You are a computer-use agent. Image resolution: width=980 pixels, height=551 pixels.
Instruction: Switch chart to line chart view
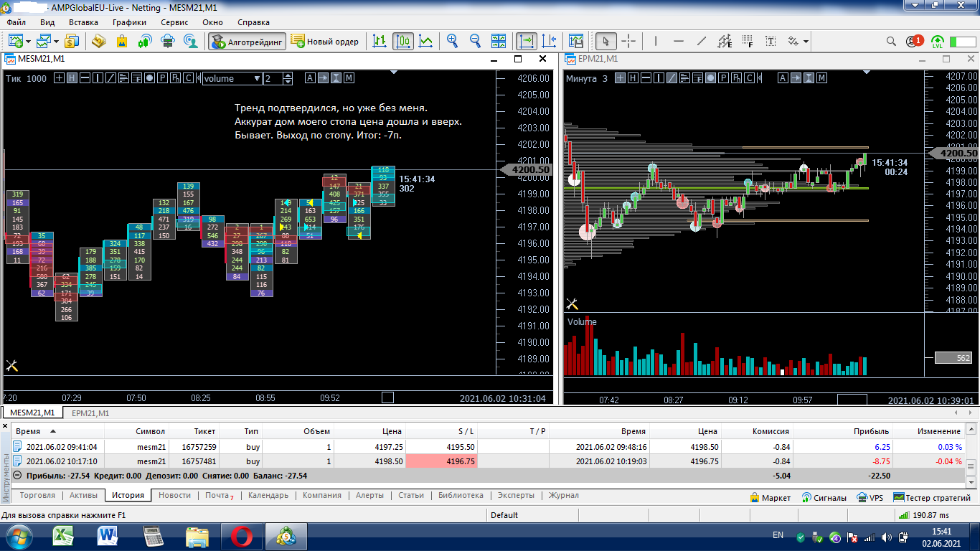pos(426,41)
